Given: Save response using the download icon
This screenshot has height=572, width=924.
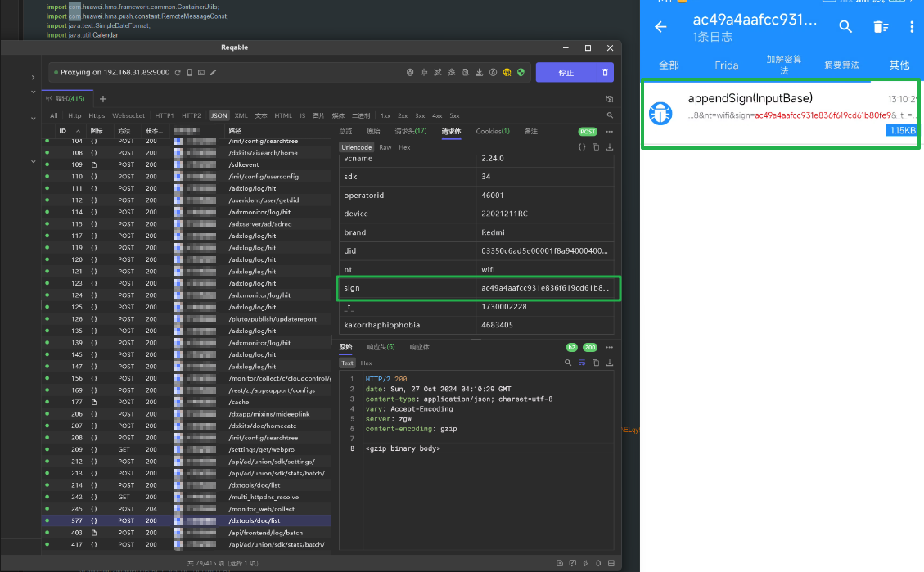Looking at the screenshot, I should [610, 363].
